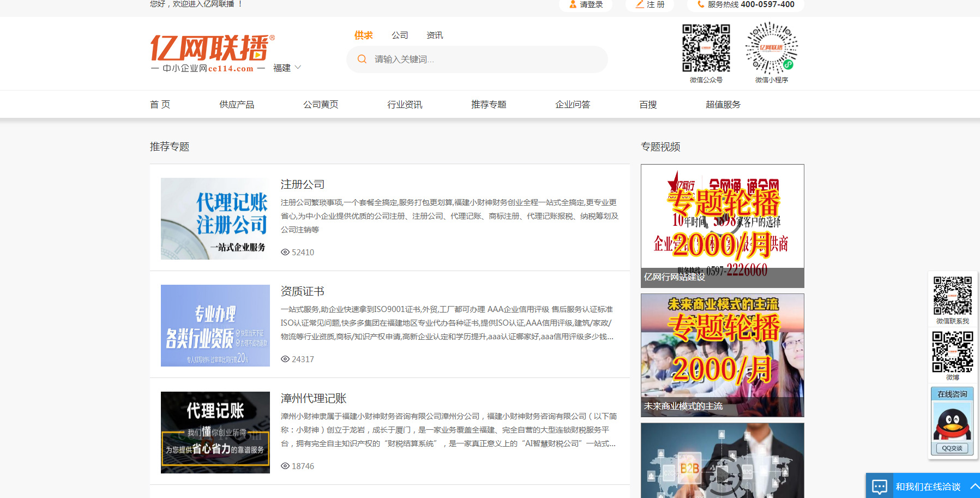Click the chat bubble icon at bottom right
Viewport: 980px width, 498px height.
[x=879, y=487]
